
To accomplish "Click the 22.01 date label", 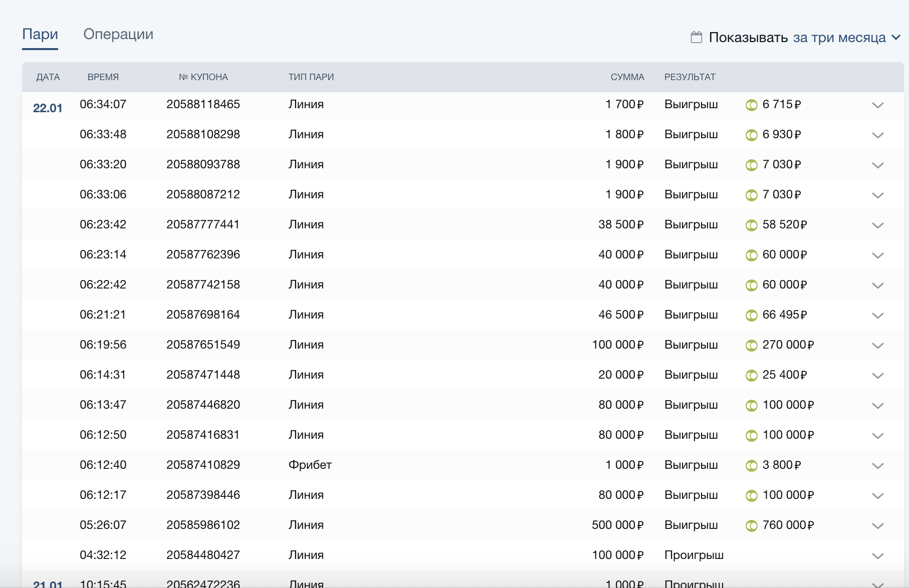I will [x=48, y=108].
